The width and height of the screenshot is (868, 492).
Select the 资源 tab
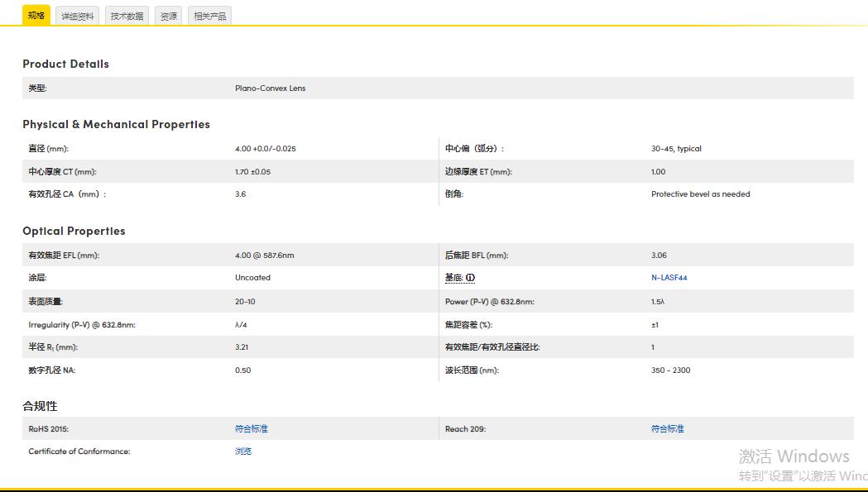168,16
